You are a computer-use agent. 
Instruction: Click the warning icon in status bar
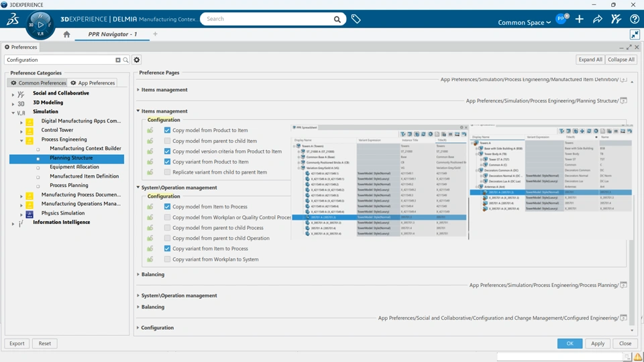[x=637, y=357]
